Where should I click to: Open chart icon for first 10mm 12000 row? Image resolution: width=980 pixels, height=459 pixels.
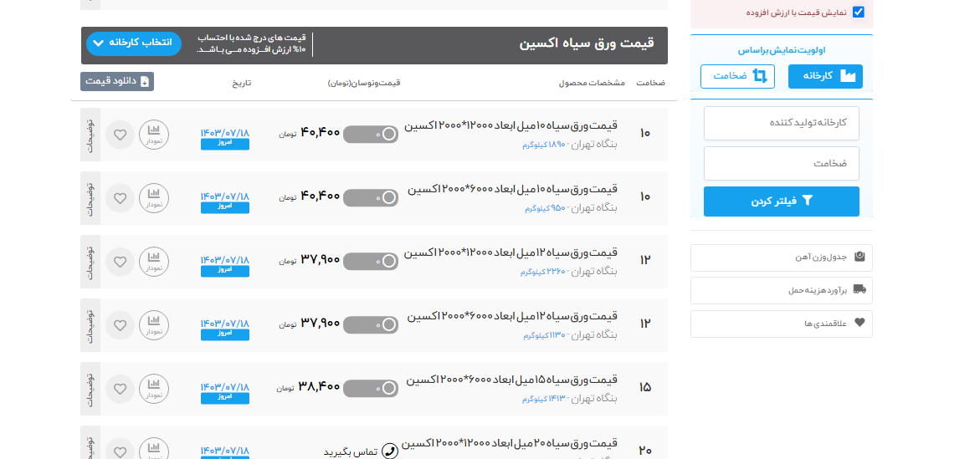point(153,135)
